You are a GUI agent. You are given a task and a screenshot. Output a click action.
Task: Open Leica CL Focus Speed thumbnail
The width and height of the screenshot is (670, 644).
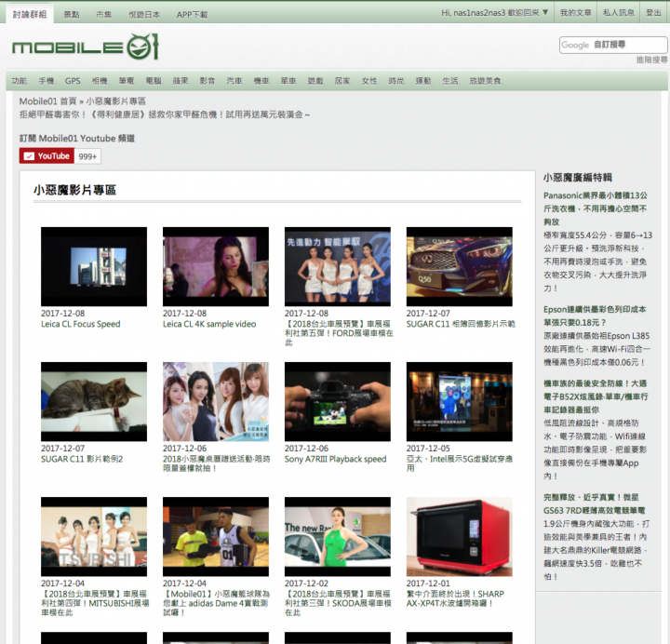click(x=94, y=267)
